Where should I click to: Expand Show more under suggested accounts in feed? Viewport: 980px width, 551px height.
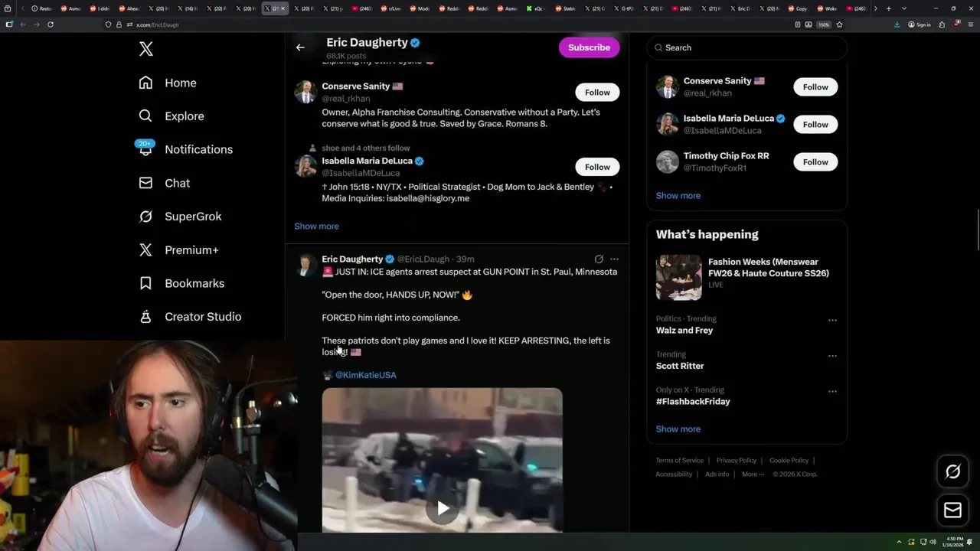click(x=316, y=226)
